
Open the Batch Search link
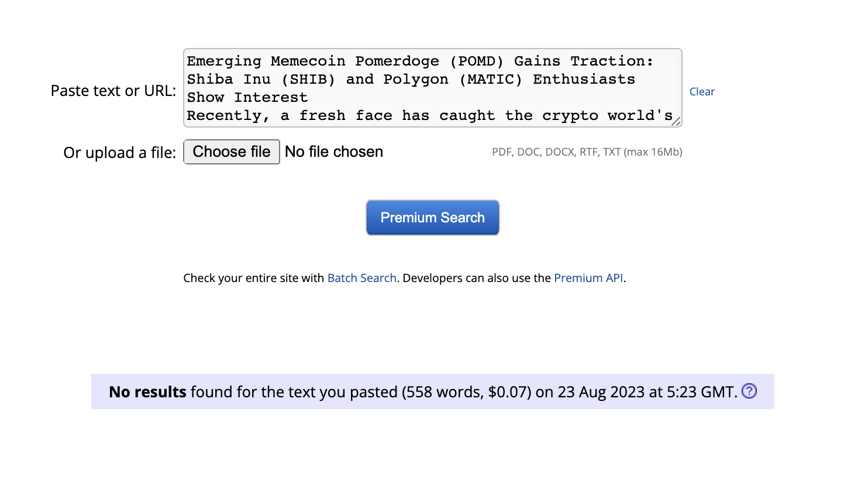click(x=362, y=278)
